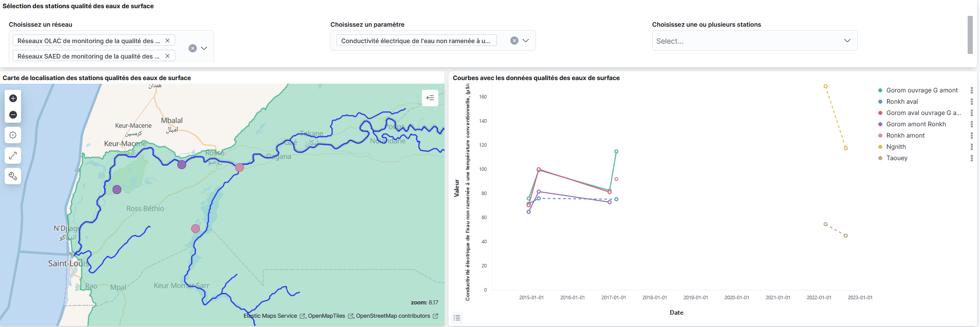Expand the map layers panel
Screen dimensions: 980x327
(430, 98)
